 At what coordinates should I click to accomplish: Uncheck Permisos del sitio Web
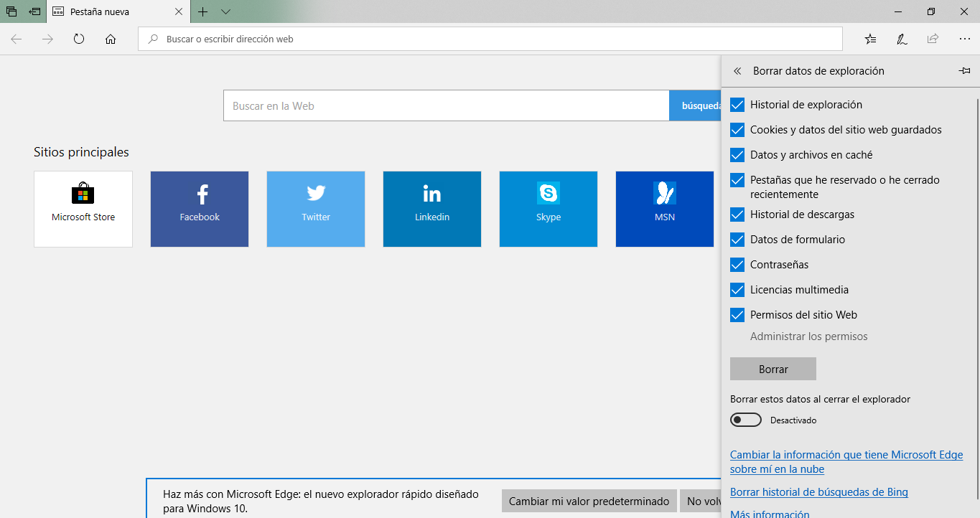coord(737,315)
